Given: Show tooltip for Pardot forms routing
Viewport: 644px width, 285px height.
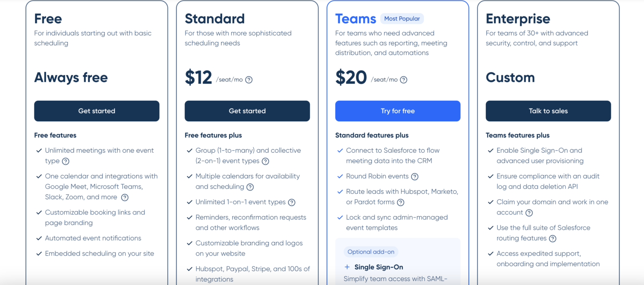Looking at the screenshot, I should pos(400,202).
